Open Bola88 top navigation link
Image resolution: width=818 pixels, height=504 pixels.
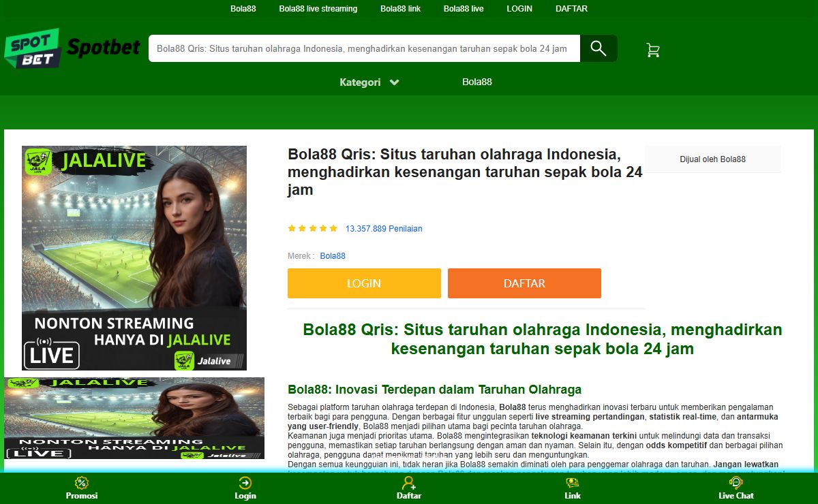tap(243, 9)
